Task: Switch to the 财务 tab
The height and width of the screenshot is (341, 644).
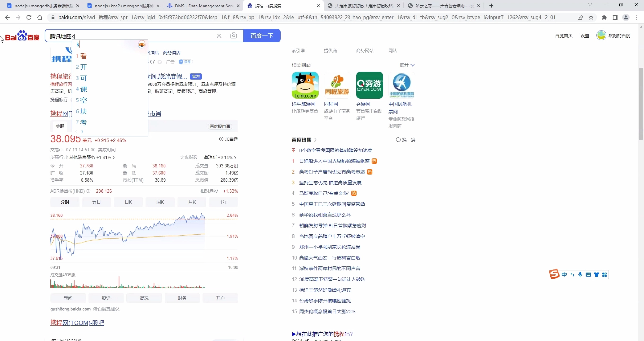Action: coord(182,298)
